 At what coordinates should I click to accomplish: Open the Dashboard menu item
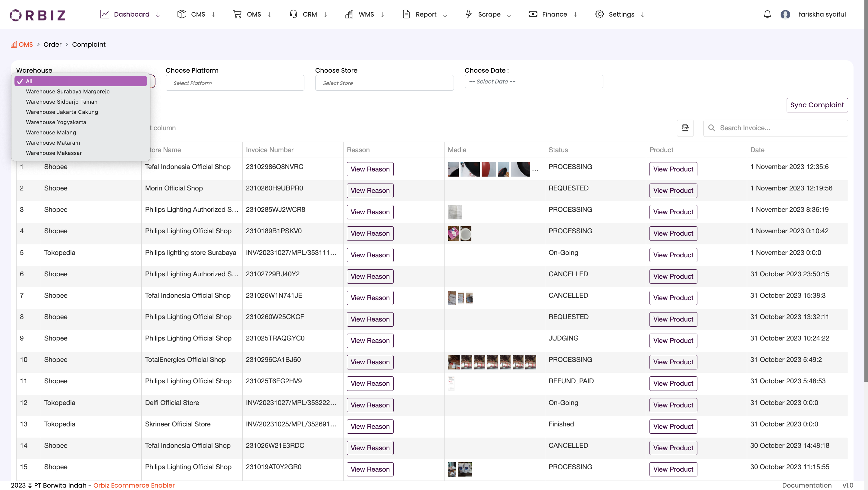(x=132, y=14)
